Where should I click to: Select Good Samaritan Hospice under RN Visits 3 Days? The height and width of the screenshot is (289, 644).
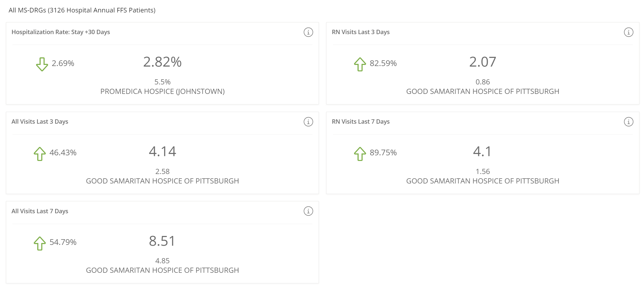tap(483, 91)
